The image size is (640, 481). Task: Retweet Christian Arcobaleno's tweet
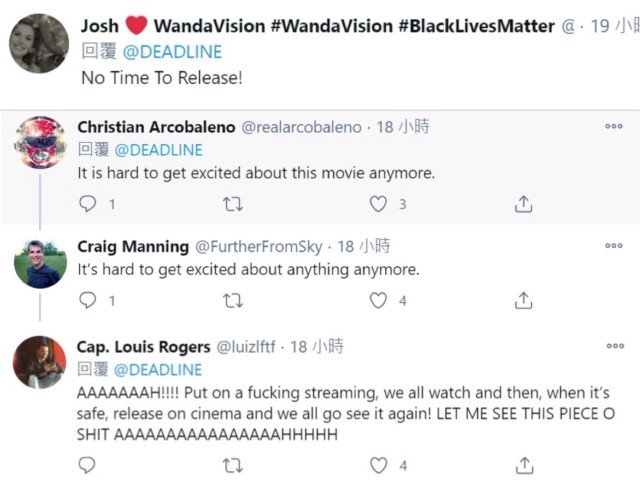(232, 204)
